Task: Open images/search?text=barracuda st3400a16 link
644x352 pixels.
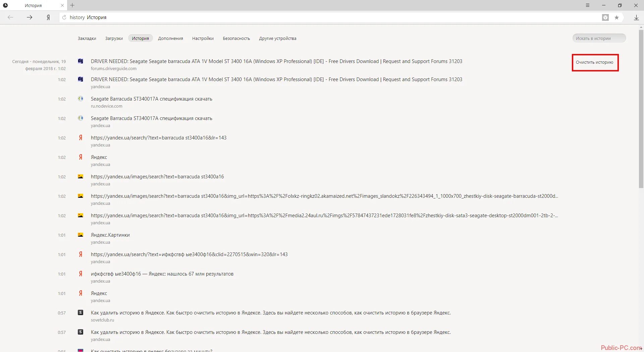Action: 157,177
